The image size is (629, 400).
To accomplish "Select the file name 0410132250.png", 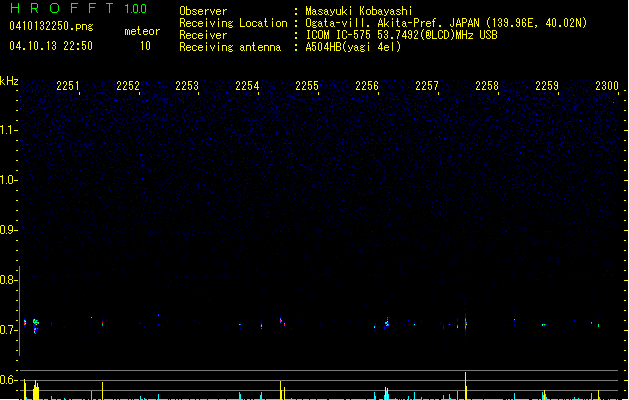I will tap(51, 26).
